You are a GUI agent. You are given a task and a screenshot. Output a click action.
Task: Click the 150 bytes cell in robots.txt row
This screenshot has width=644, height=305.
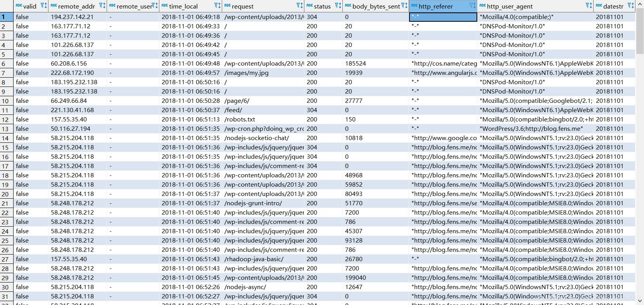tap(376, 120)
